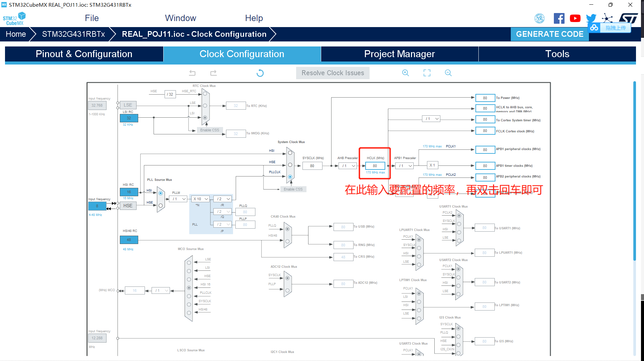Open the File menu

point(91,18)
